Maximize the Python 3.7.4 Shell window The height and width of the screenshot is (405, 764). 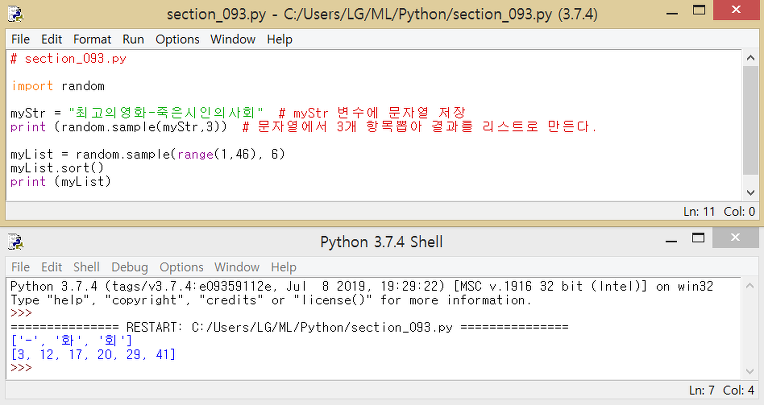[x=698, y=238]
